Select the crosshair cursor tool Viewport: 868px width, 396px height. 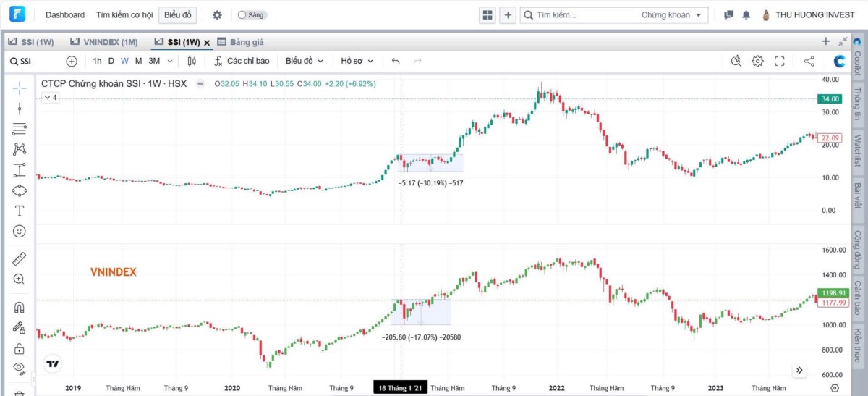20,88
